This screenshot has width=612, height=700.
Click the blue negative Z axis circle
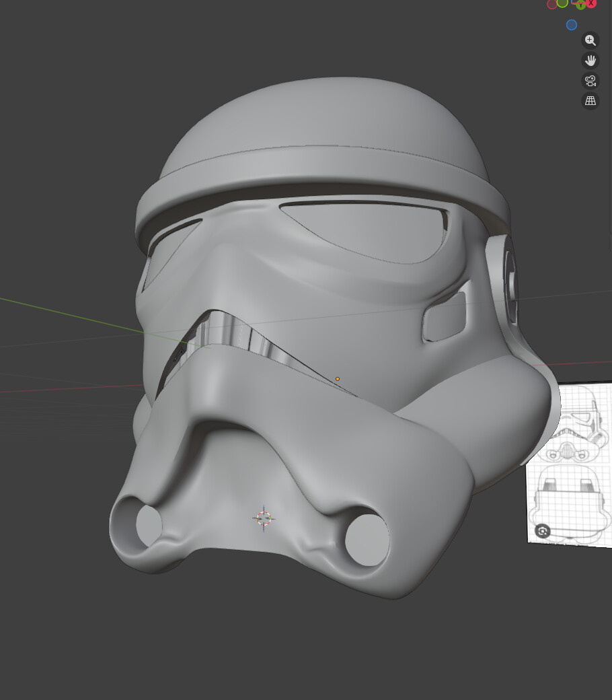point(572,25)
